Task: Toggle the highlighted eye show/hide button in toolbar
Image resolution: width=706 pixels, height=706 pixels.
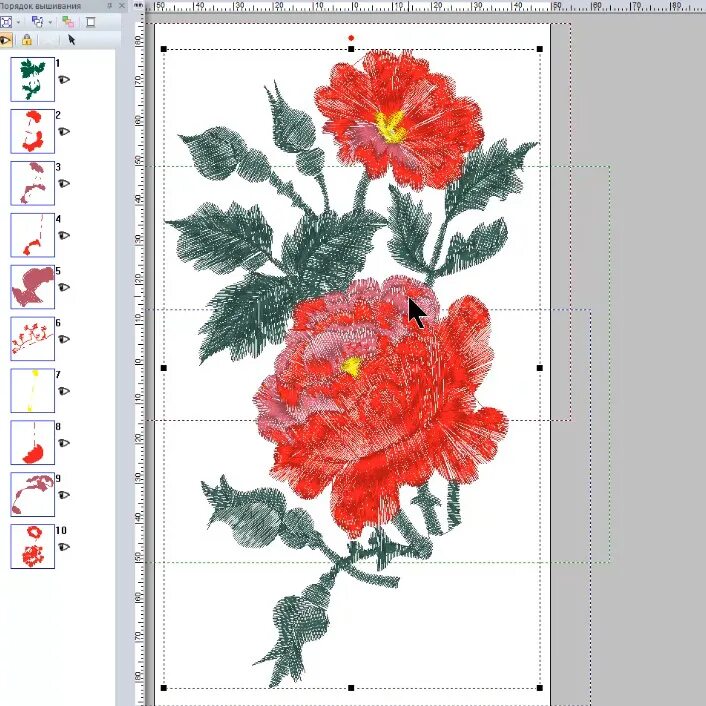Action: (6, 40)
